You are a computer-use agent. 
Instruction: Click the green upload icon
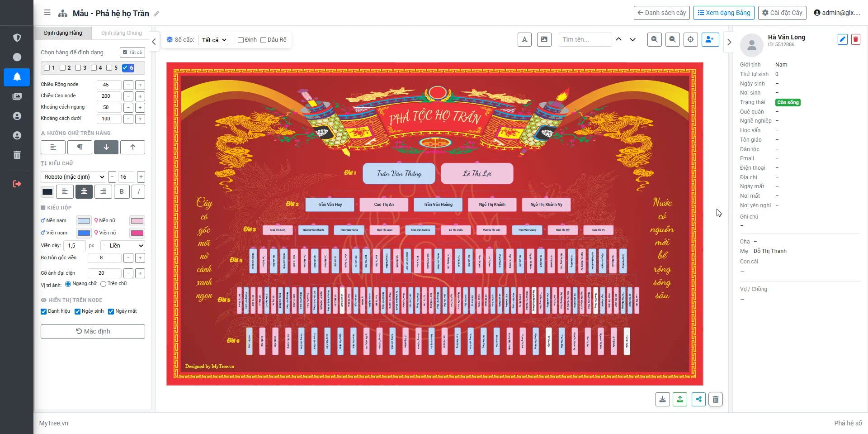(680, 399)
